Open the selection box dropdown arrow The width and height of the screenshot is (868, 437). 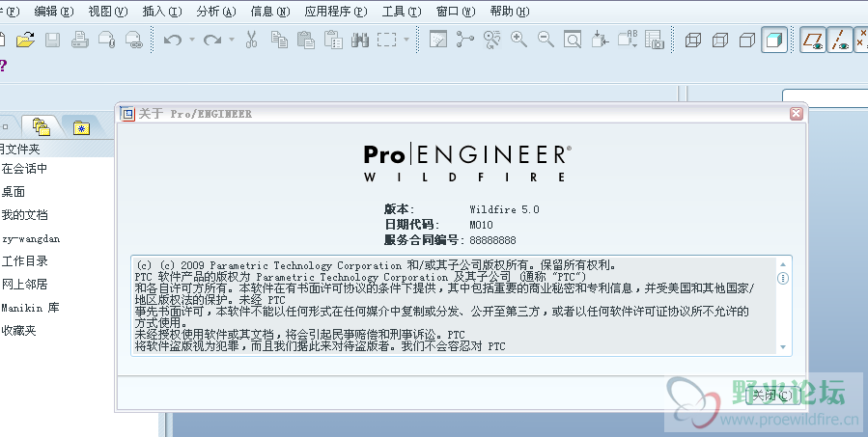click(x=406, y=40)
